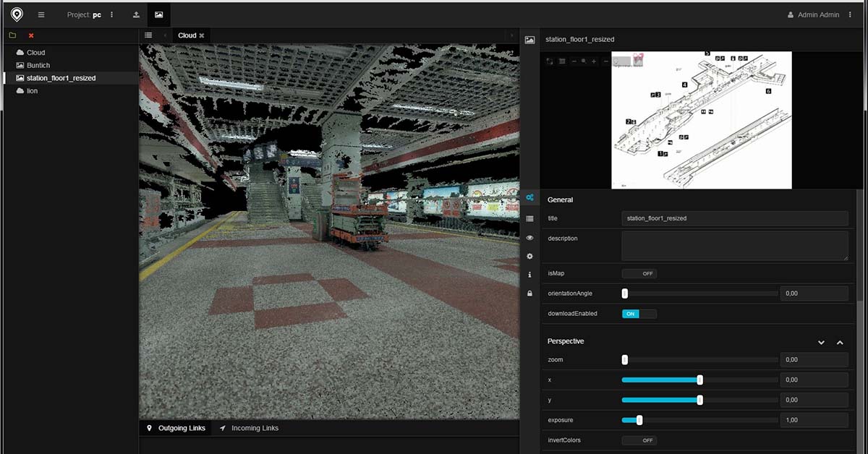Open the Project pc options menu
The image size is (868, 454).
112,14
